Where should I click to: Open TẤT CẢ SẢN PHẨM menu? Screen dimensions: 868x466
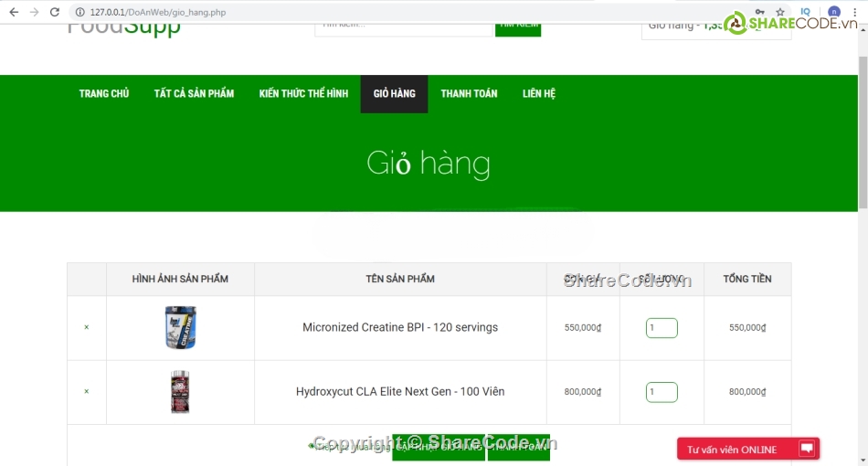[194, 93]
